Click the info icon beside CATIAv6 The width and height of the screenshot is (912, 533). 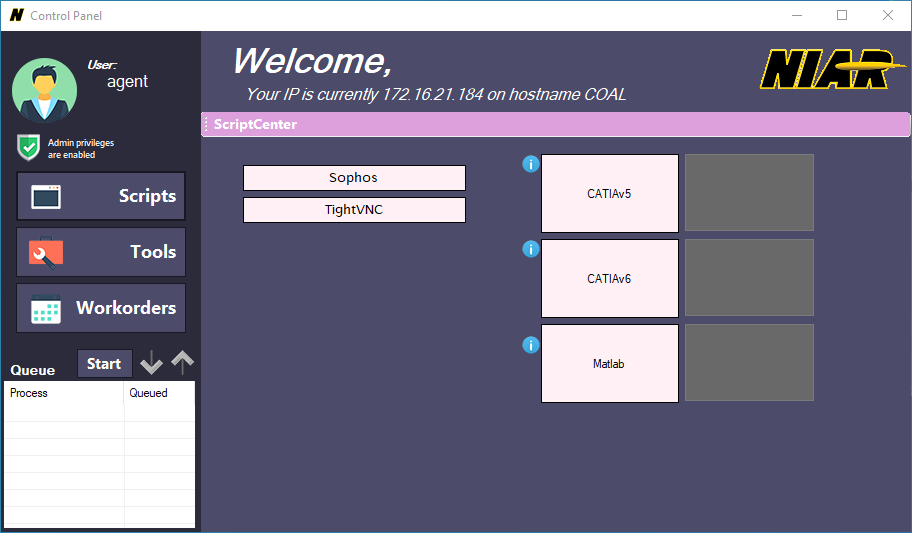[531, 249]
